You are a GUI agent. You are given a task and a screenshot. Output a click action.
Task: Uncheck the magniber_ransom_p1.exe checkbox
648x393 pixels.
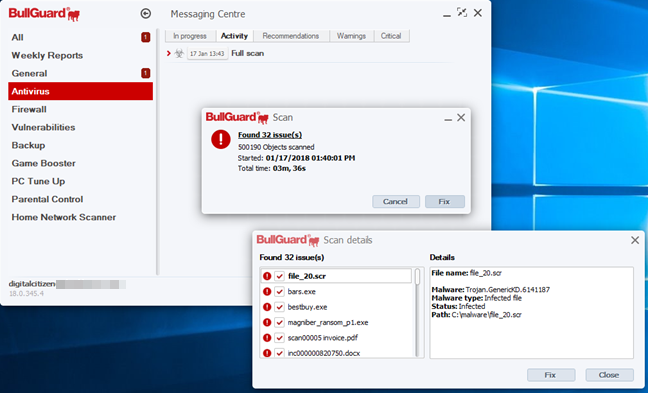pos(279,322)
